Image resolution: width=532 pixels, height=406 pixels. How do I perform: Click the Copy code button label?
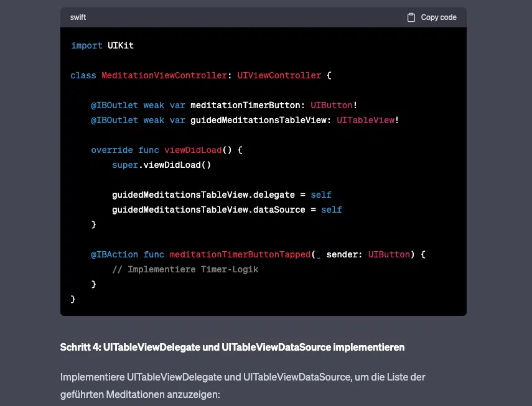[439, 17]
